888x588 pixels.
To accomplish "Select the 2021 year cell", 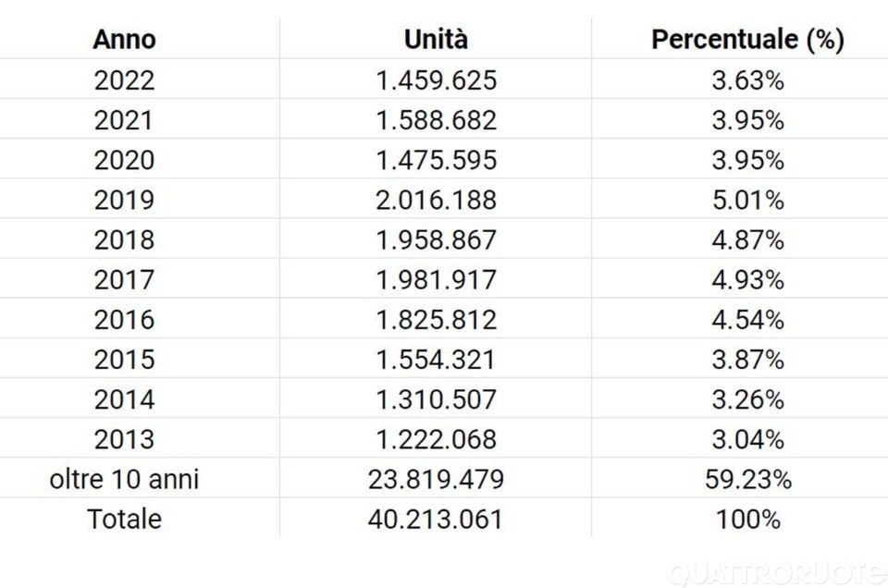I will pos(125,120).
